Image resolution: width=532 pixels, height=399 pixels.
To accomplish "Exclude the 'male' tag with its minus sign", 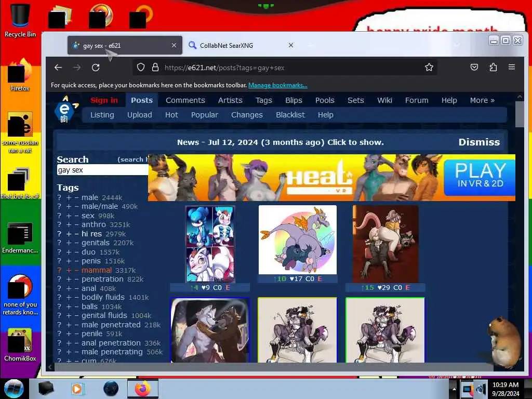I will click(77, 197).
